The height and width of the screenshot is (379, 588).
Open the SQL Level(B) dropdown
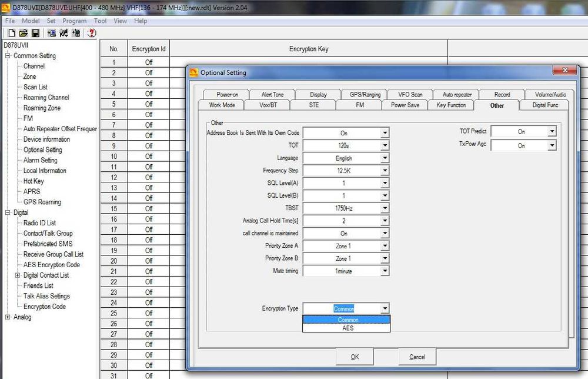(385, 195)
